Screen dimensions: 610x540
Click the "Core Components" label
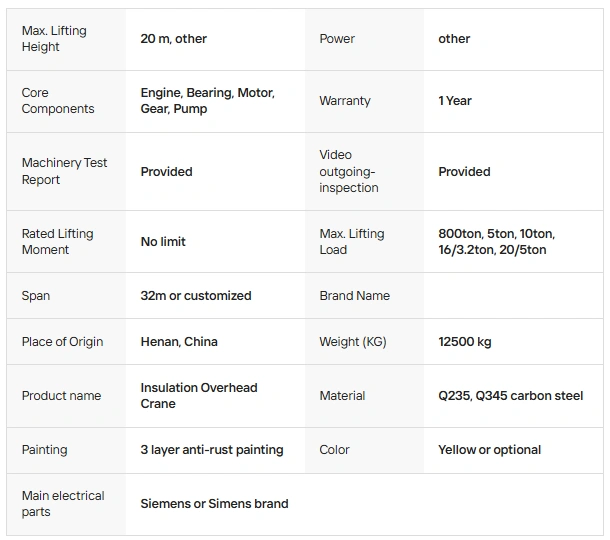click(x=58, y=101)
